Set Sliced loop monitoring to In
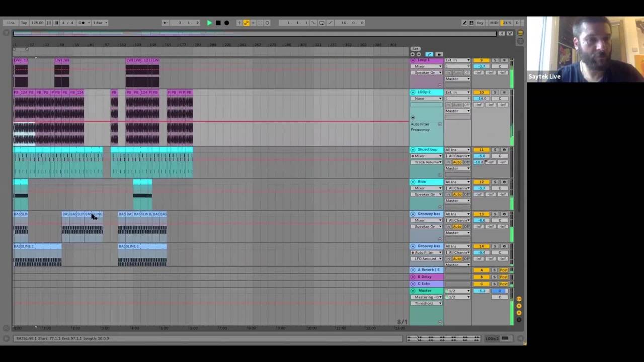The image size is (644, 362). (x=448, y=162)
